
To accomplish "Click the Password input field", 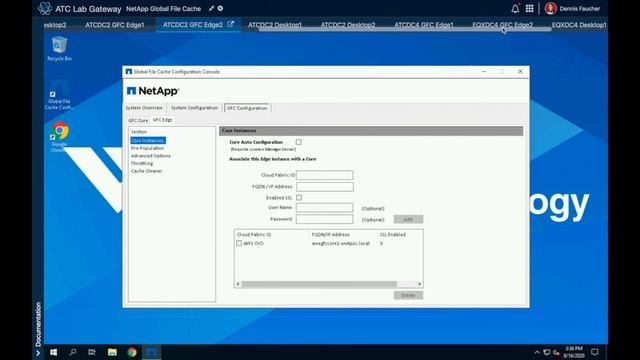I will 324,219.
